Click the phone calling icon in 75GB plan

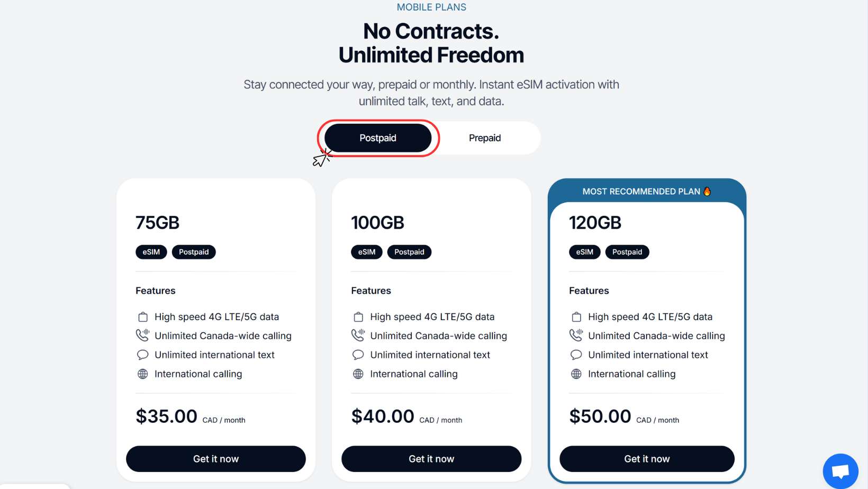coord(143,336)
